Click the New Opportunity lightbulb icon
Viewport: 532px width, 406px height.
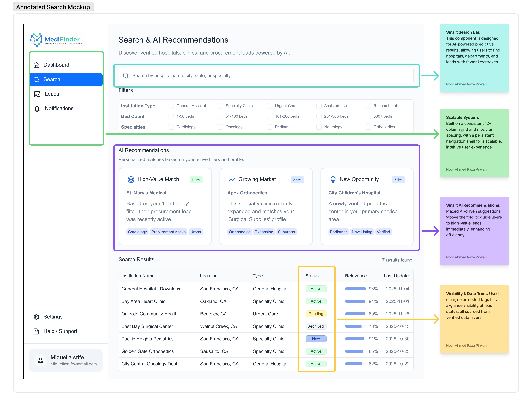333,180
